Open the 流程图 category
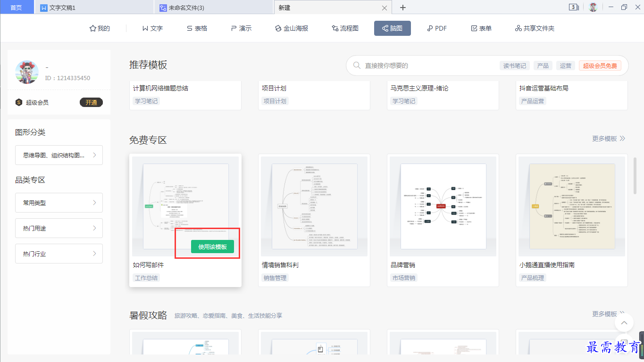 click(345, 28)
